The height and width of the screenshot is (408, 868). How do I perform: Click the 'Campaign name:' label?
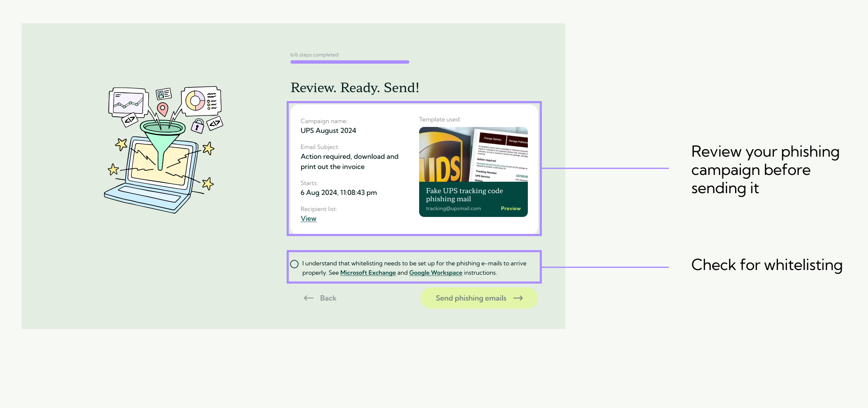324,121
